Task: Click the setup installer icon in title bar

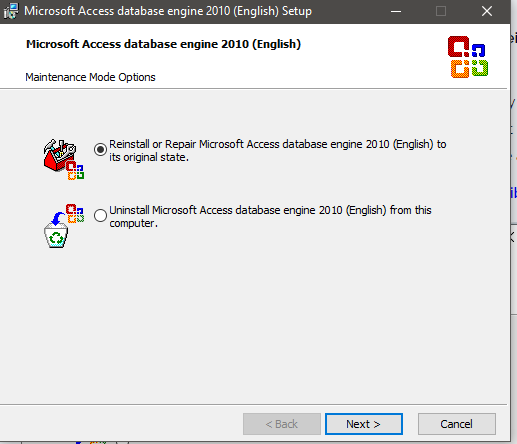Action: (11, 11)
